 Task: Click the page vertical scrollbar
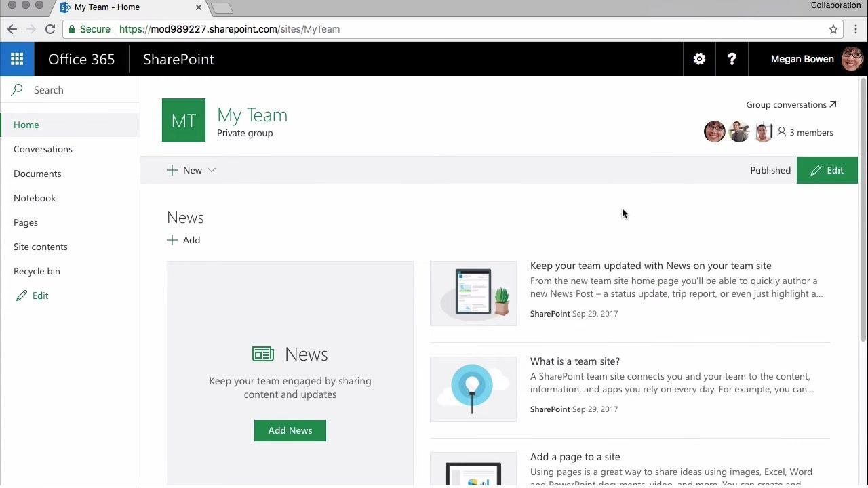click(x=863, y=210)
